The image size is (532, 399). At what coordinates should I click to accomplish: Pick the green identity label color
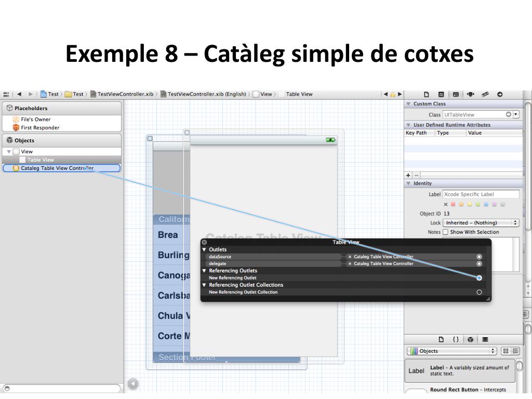478,204
